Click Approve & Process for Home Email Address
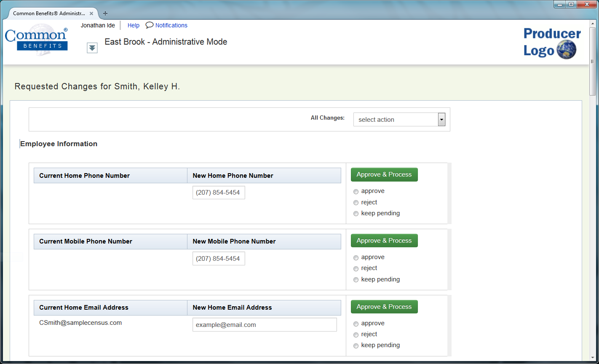Image resolution: width=599 pixels, height=364 pixels. 384,307
